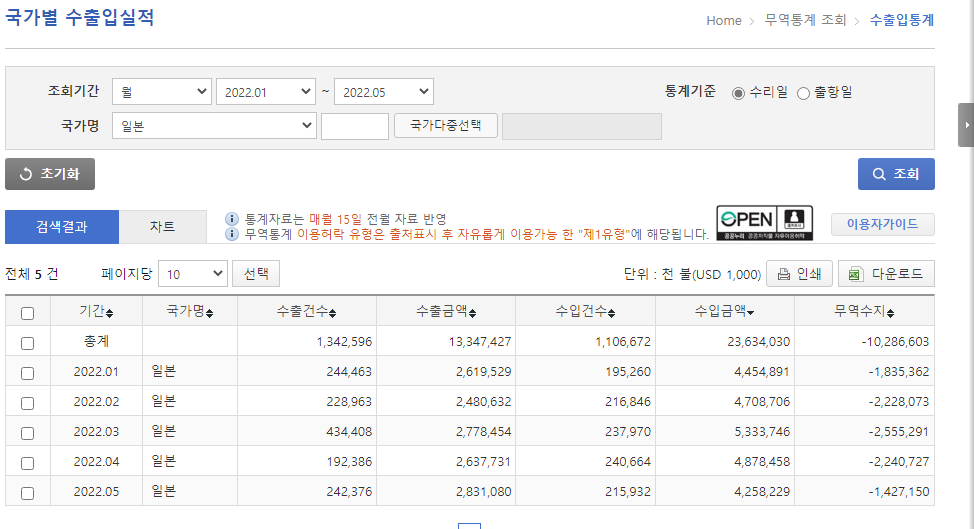Open the 일본 country name dropdown
Viewport: 974px width, 529px height.
(x=214, y=126)
